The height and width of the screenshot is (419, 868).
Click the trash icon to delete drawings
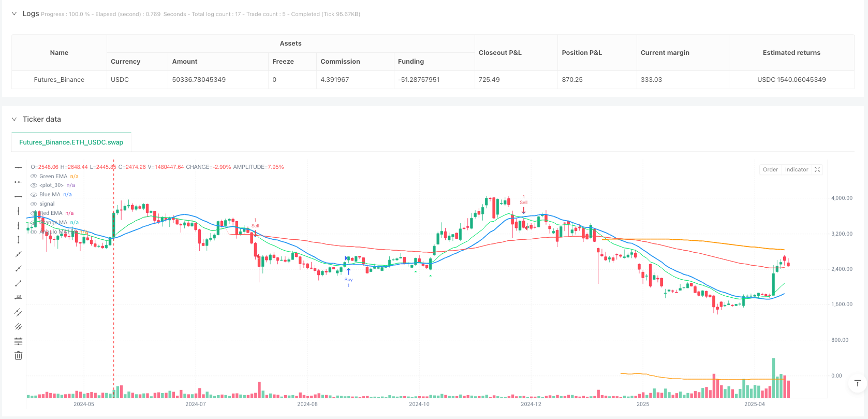(x=18, y=356)
